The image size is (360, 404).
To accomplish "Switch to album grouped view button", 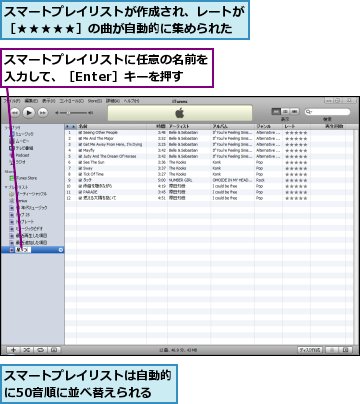I will tap(285, 112).
